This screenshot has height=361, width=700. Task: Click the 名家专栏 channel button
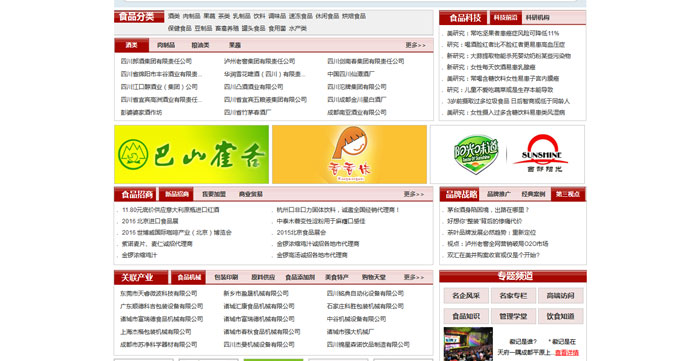tap(513, 295)
